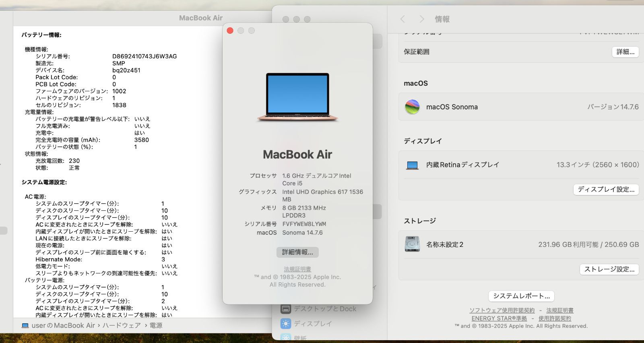Click the computer icon in the path bar
Viewport: 644px width, 343px height.
click(x=25, y=326)
